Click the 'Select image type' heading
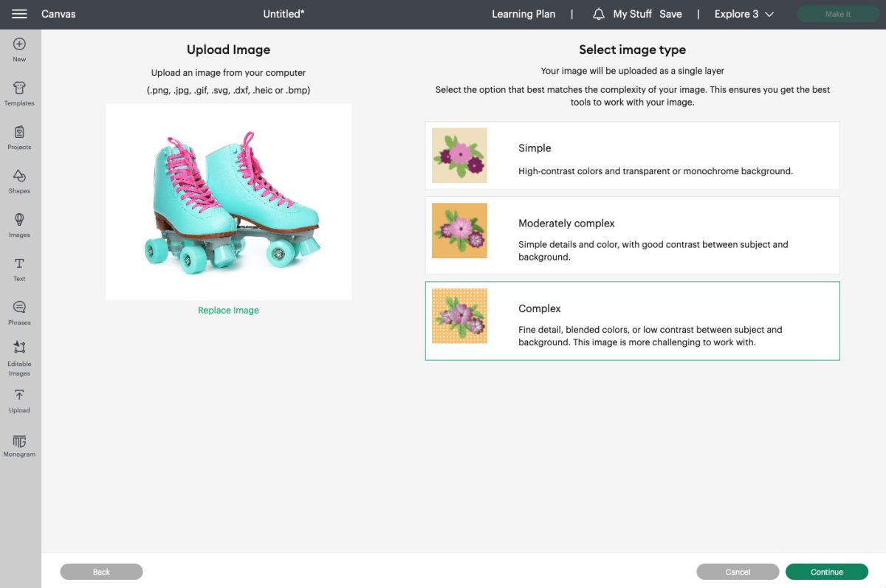Viewport: 886px width, 588px height. click(x=633, y=49)
